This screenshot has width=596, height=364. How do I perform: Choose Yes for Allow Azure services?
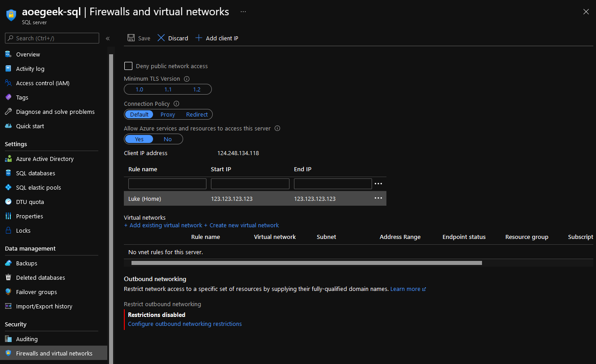pyautogui.click(x=139, y=139)
